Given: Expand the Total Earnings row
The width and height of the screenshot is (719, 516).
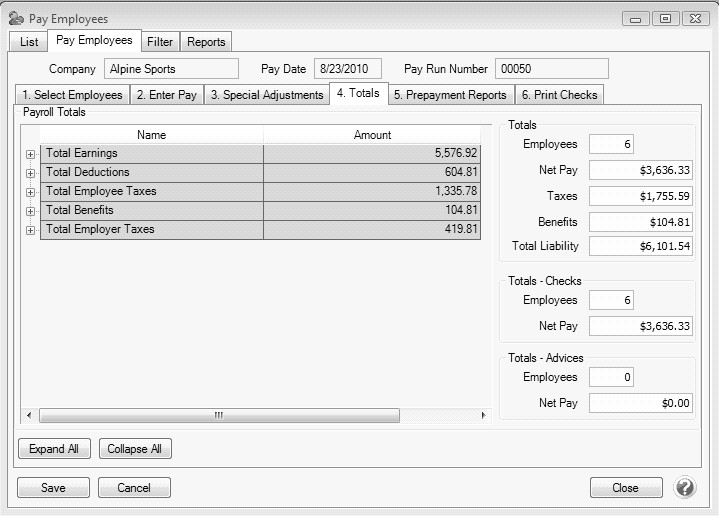Looking at the screenshot, I should click(x=30, y=154).
